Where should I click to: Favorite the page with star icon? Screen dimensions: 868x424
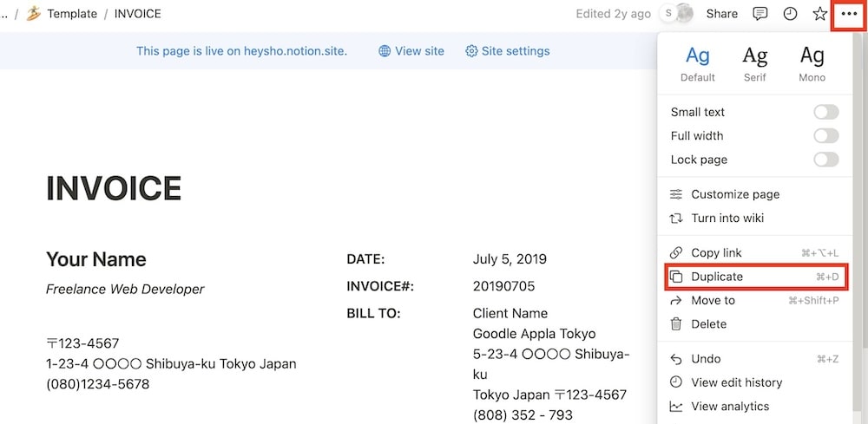coord(820,14)
